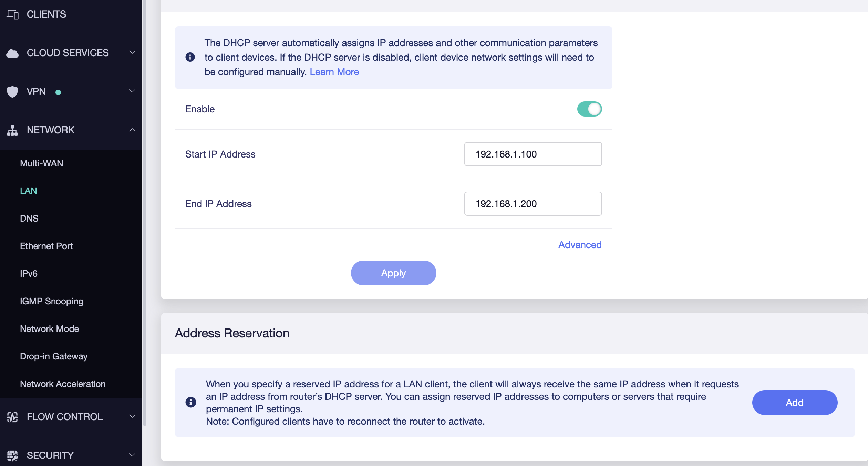Click the VPN shield icon
This screenshot has height=466, width=868.
click(12, 92)
